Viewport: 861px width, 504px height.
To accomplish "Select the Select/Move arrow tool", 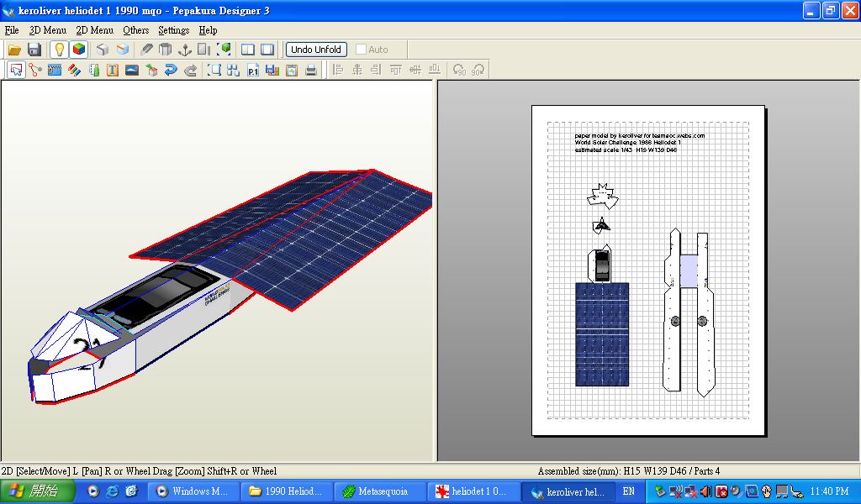I will click(x=16, y=71).
